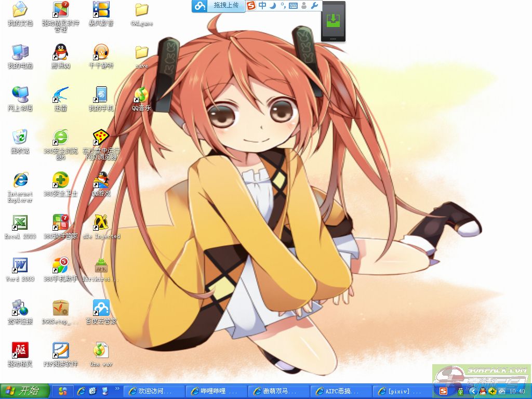Click the 开始 Start button
This screenshot has width=532, height=399.
coord(24,391)
